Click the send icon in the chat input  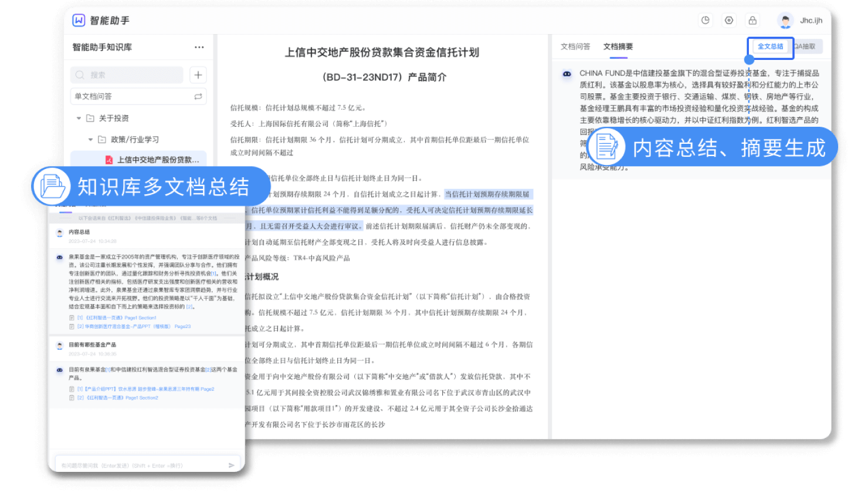232,464
